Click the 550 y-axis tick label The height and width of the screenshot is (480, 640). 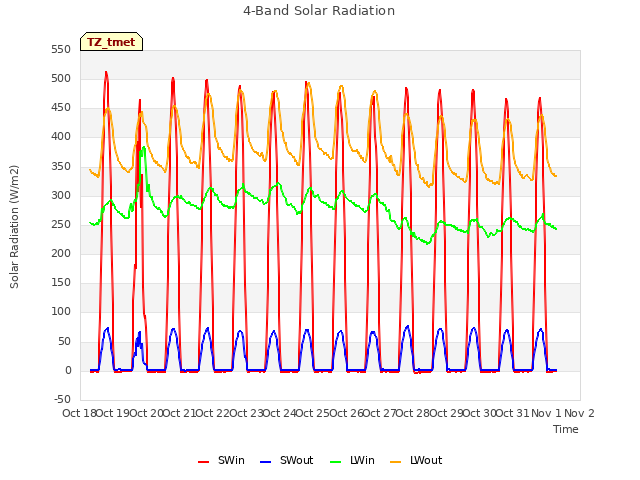click(x=61, y=50)
